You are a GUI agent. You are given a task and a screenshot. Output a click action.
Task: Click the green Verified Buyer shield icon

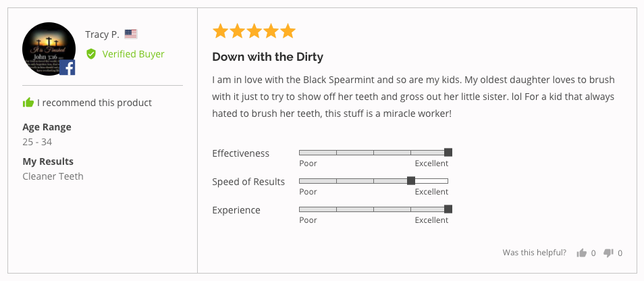[91, 54]
